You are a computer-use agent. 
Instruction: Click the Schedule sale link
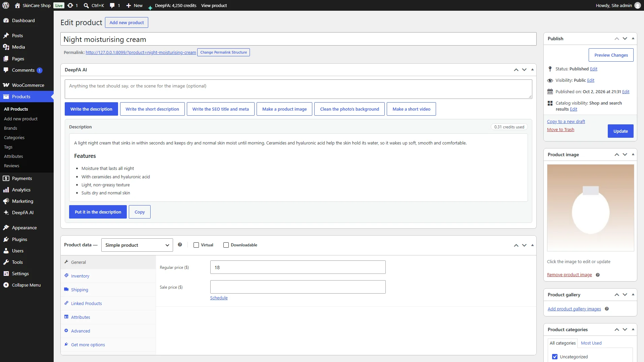[x=219, y=298]
